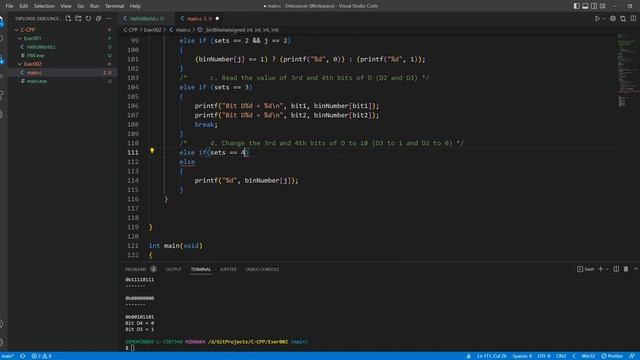The image size is (640, 360).
Task: Create a new folder in Explorer
Action: coord(78,18)
